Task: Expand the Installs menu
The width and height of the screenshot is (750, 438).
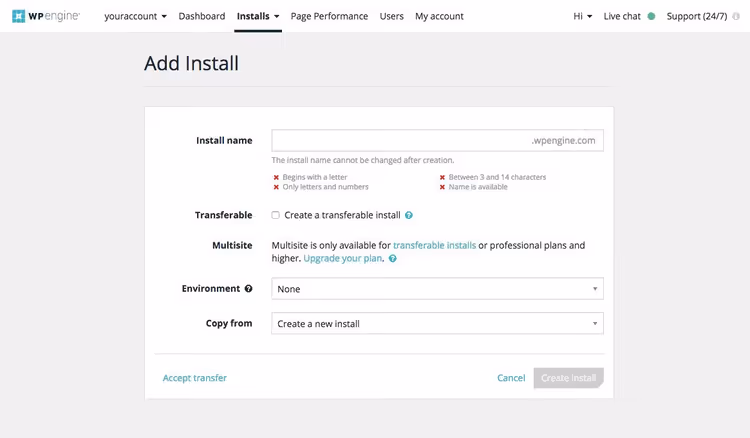Action: [x=258, y=16]
